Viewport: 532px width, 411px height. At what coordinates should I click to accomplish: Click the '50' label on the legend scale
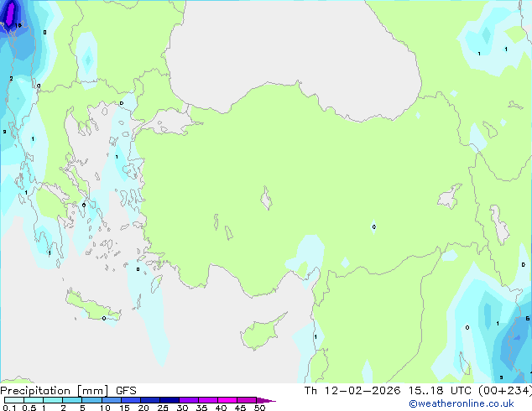coord(259,408)
